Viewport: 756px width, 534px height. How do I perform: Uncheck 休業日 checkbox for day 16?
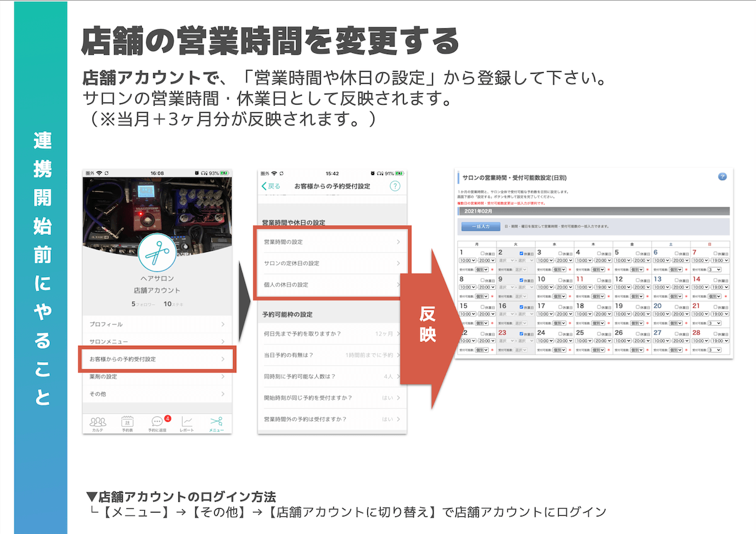(x=521, y=307)
